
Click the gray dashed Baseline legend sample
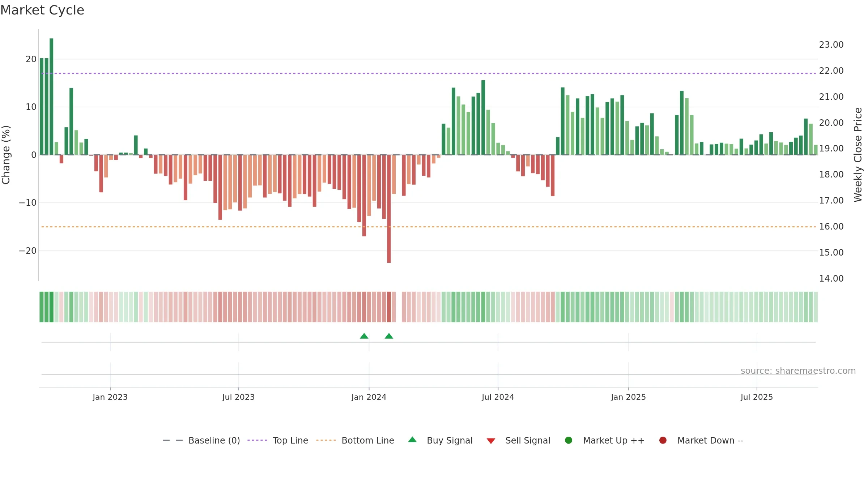173,440
